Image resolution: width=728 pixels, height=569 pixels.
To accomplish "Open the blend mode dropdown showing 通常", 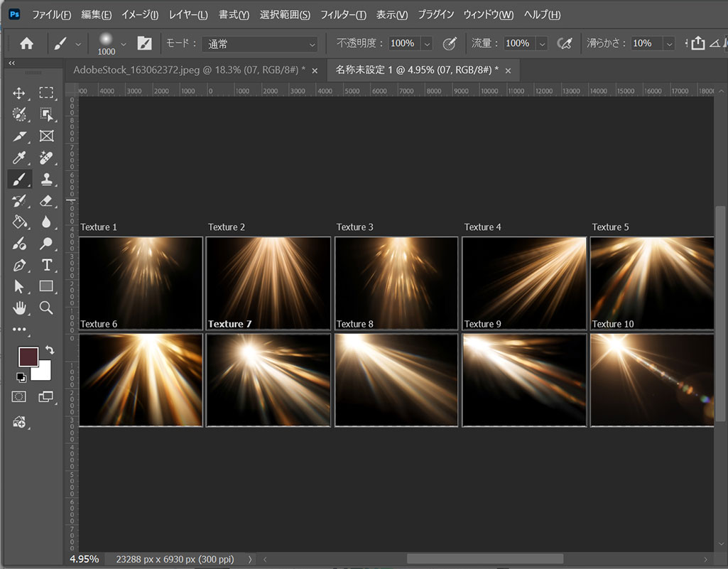I will tap(259, 44).
